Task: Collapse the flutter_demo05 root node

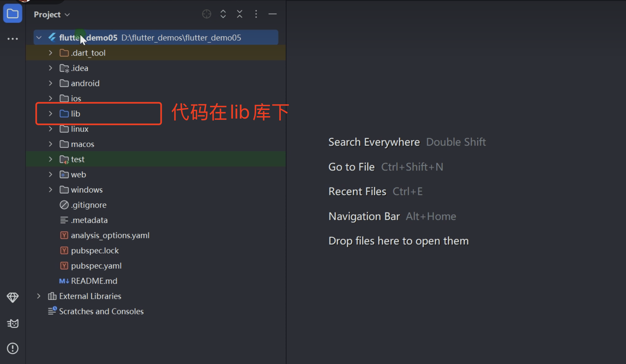Action: point(39,38)
